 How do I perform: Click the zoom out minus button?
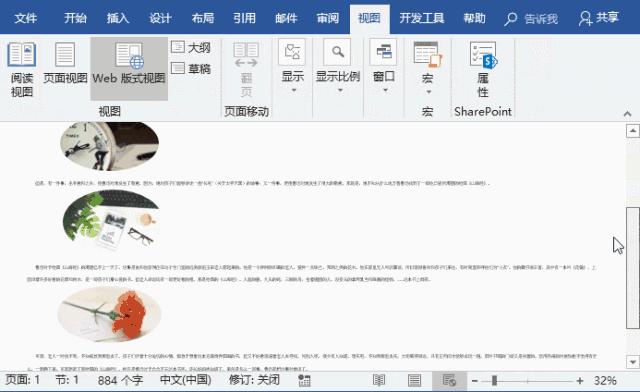pyautogui.click(x=475, y=381)
